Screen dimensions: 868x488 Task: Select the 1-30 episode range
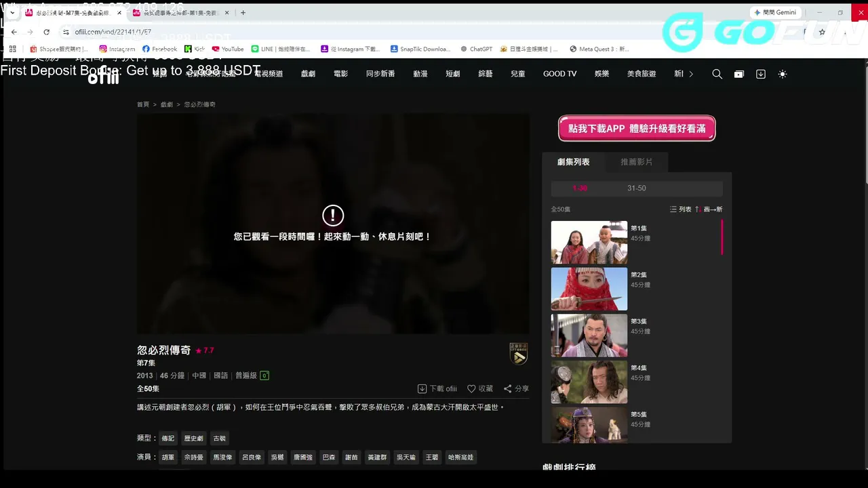(x=580, y=188)
